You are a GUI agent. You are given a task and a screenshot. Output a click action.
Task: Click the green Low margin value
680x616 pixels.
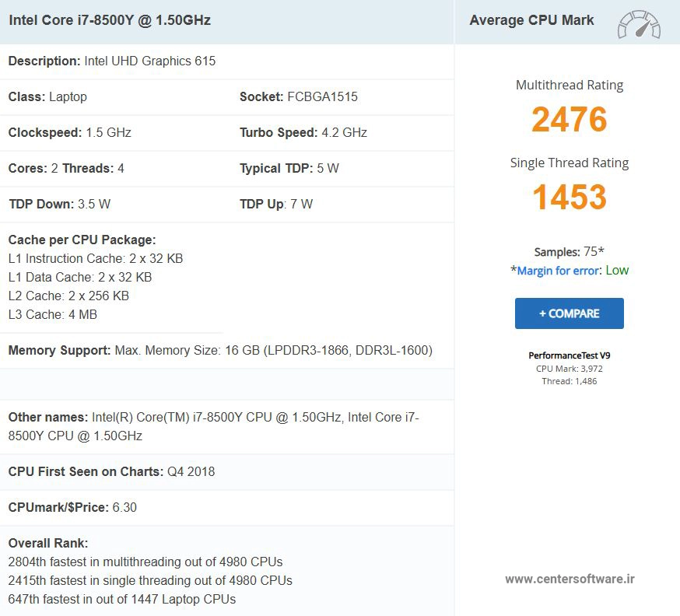tap(617, 271)
